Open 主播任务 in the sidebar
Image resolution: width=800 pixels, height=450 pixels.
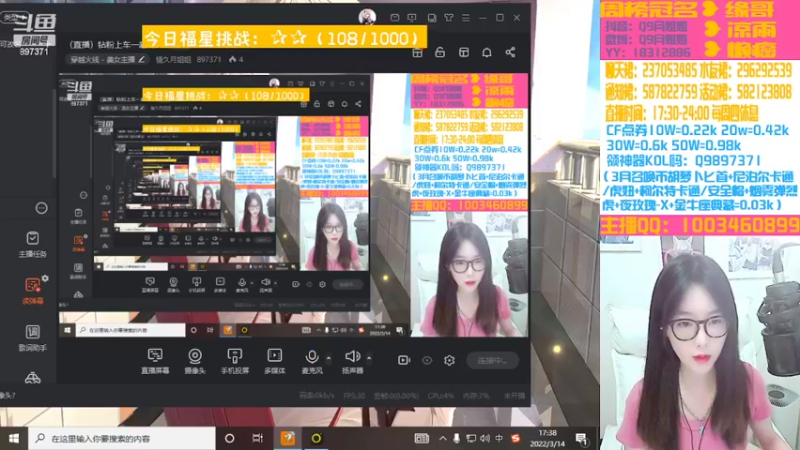[x=33, y=244]
